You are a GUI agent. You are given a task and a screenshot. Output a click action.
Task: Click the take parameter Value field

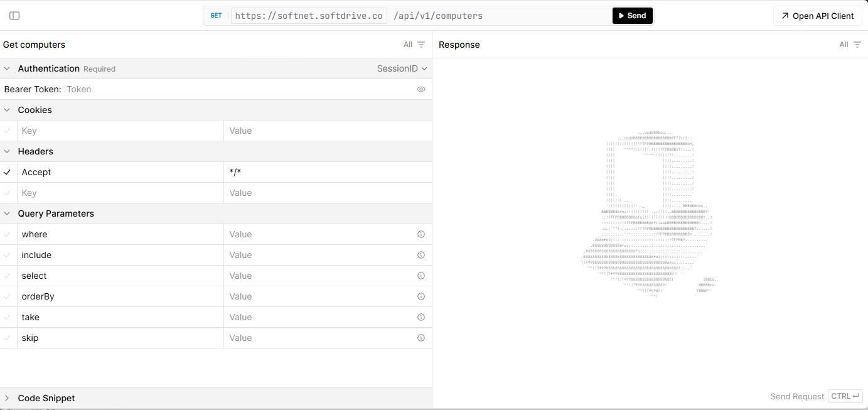319,317
